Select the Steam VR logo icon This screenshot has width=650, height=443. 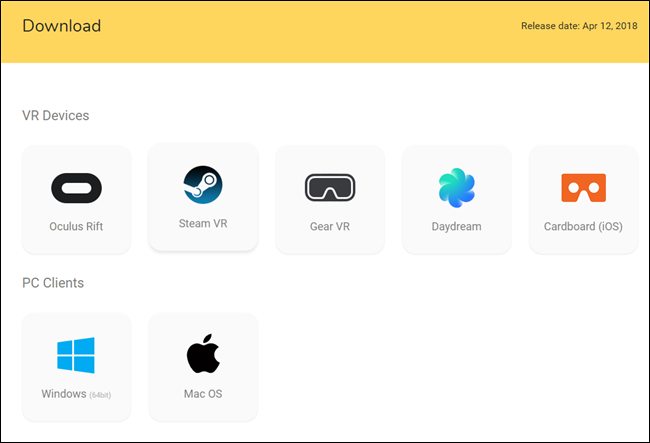click(x=203, y=185)
